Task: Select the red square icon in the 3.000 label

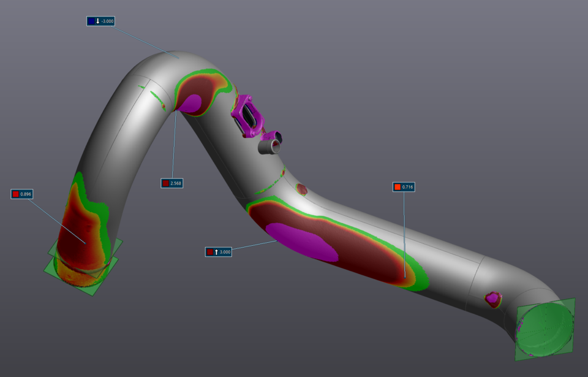Action: pos(211,251)
